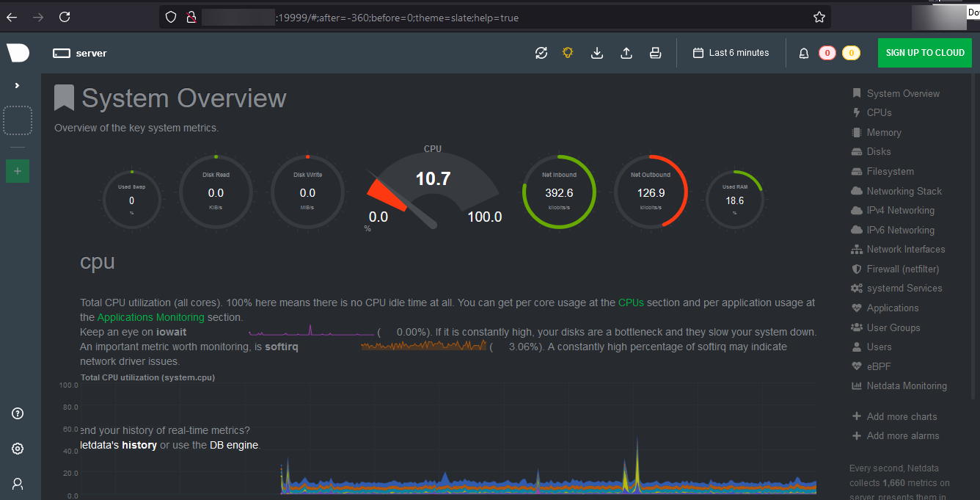The width and height of the screenshot is (980, 500).
Task: Open alarms with the bell icon
Action: pyautogui.click(x=803, y=52)
